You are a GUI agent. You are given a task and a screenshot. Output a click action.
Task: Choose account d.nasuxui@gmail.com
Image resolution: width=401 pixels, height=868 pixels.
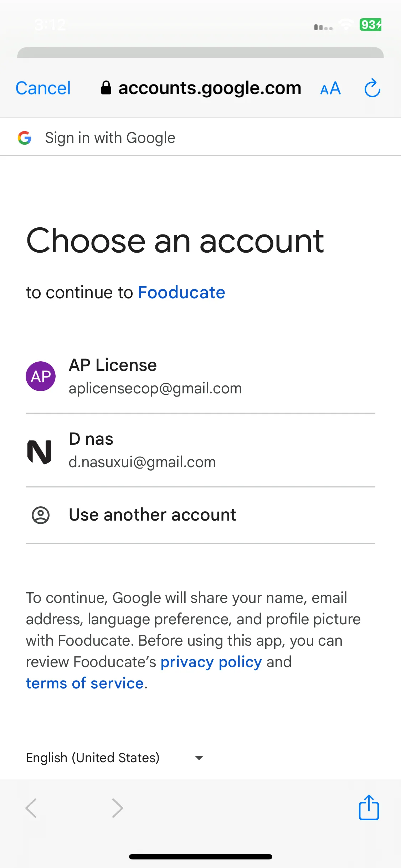click(x=200, y=450)
